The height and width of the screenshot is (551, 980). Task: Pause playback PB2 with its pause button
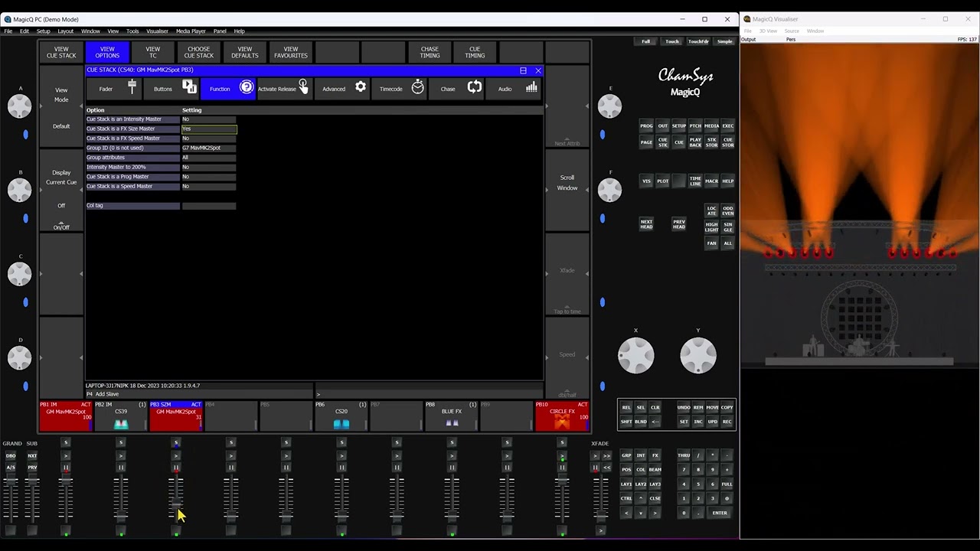pyautogui.click(x=121, y=468)
